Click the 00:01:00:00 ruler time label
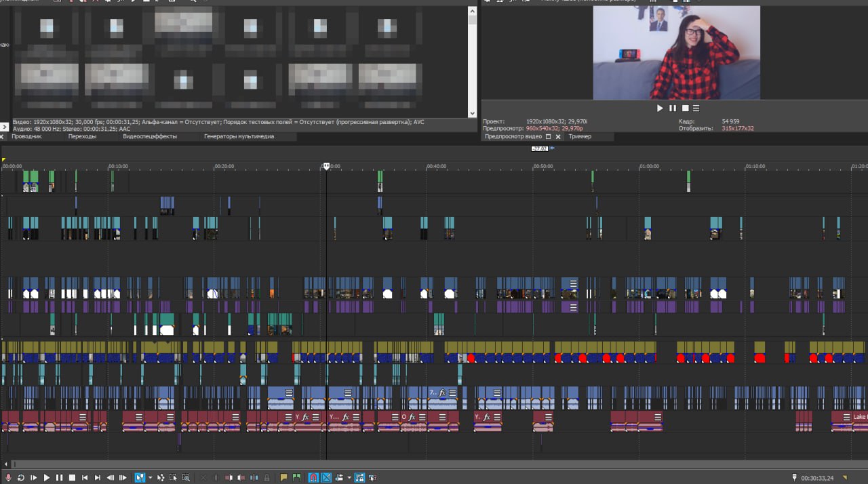The width and height of the screenshot is (868, 484). click(x=649, y=166)
